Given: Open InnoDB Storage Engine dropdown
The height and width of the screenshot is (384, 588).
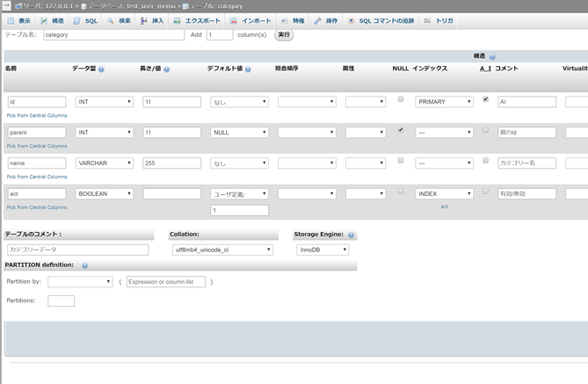Looking at the screenshot, I should coord(323,250).
